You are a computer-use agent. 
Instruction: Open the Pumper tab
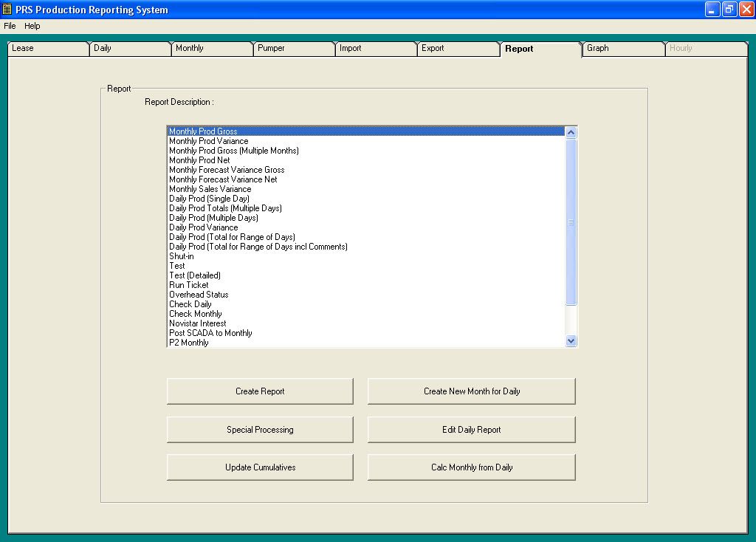click(292, 49)
